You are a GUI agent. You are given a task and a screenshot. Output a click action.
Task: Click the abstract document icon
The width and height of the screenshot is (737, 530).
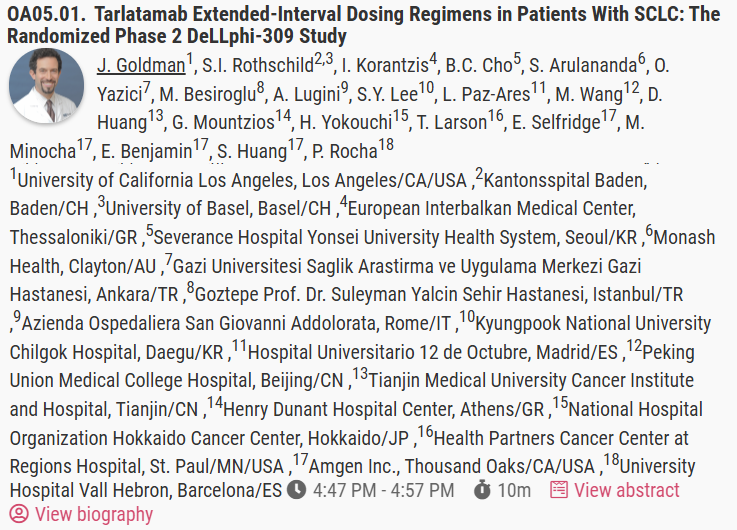pyautogui.click(x=559, y=490)
